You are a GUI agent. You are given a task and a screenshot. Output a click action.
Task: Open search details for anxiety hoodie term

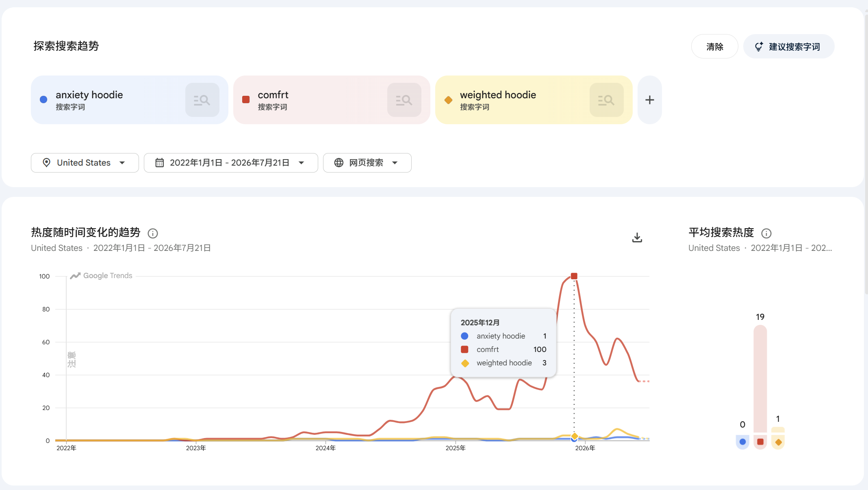202,100
